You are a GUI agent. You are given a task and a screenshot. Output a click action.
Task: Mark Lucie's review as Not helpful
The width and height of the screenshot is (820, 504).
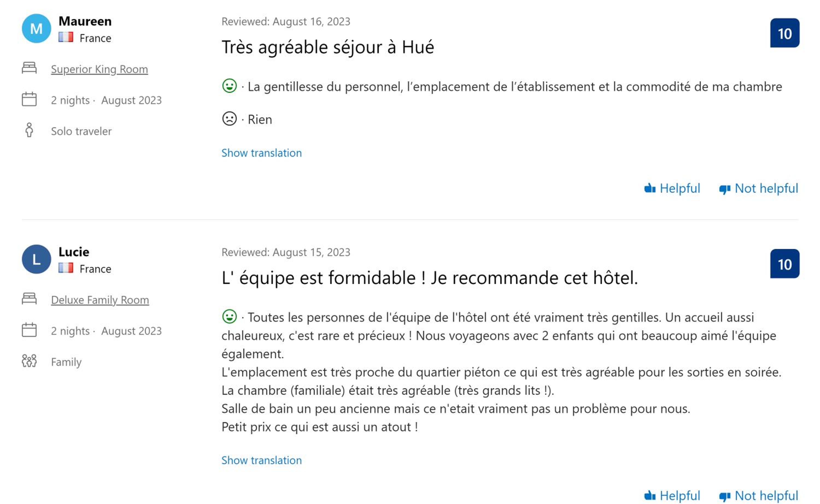tap(758, 496)
